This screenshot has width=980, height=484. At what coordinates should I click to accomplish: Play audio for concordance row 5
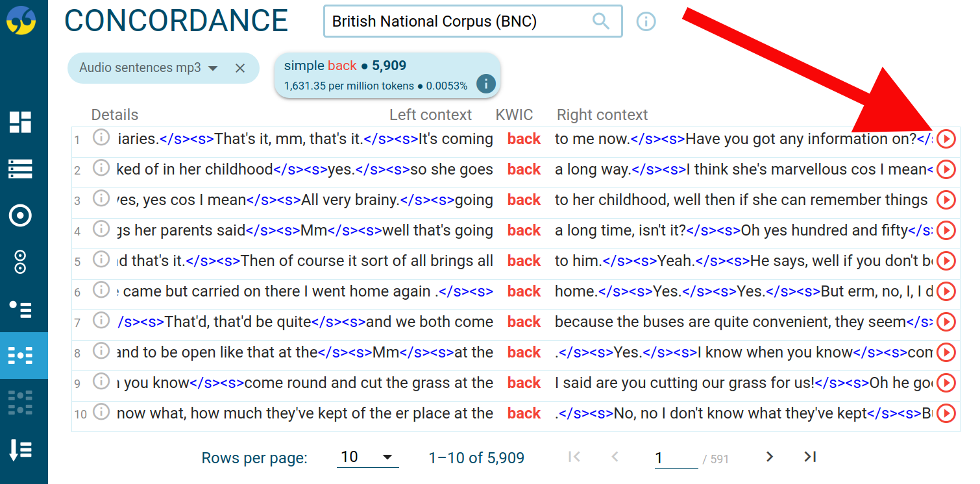946,261
